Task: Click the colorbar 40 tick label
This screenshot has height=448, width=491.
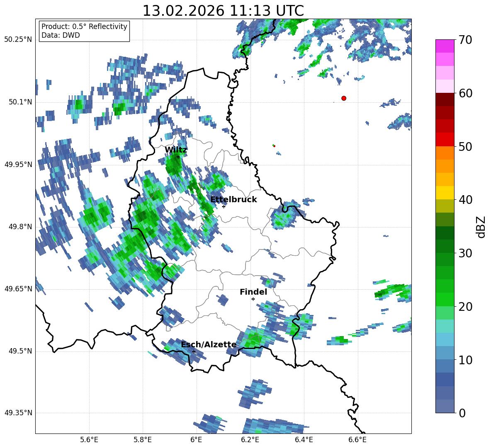Action: (x=465, y=200)
